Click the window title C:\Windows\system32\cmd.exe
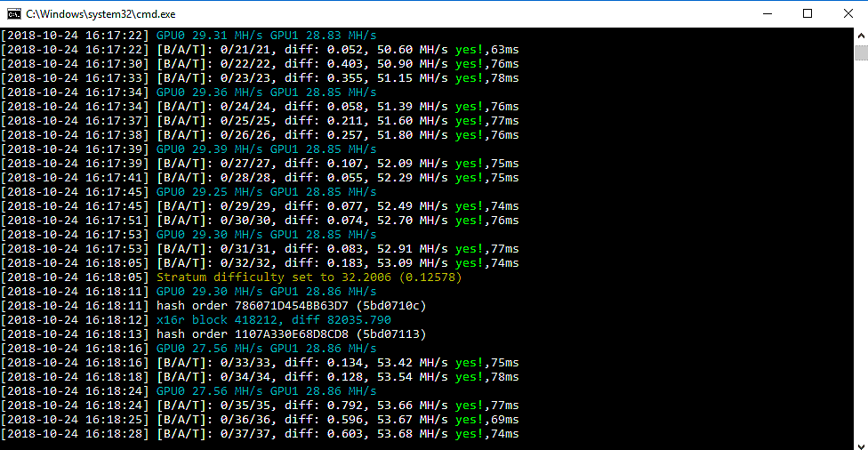Image resolution: width=868 pixels, height=450 pixels. pyautogui.click(x=100, y=14)
